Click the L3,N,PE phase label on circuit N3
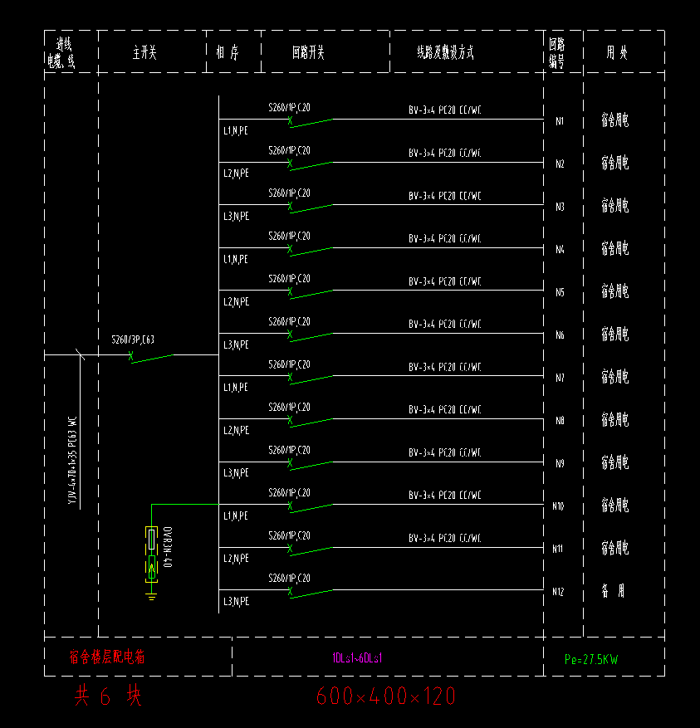Screen dimensions: 700x728 pos(236,217)
